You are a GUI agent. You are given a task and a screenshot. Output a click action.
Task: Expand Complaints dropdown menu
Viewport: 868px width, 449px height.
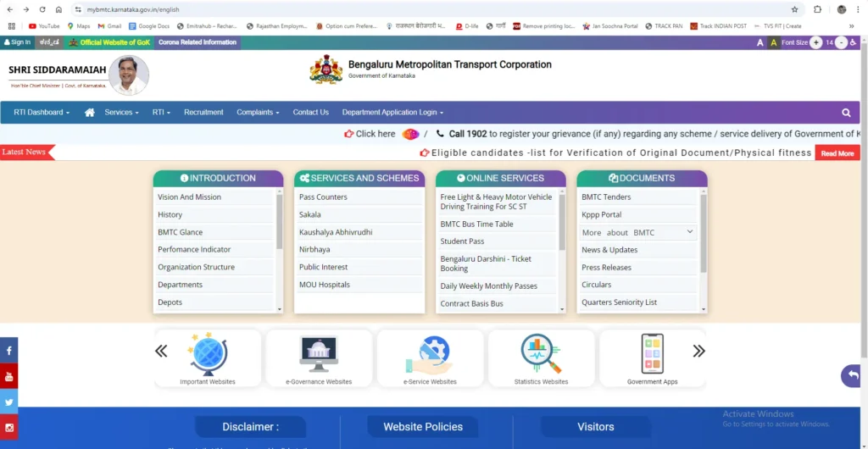pyautogui.click(x=258, y=112)
